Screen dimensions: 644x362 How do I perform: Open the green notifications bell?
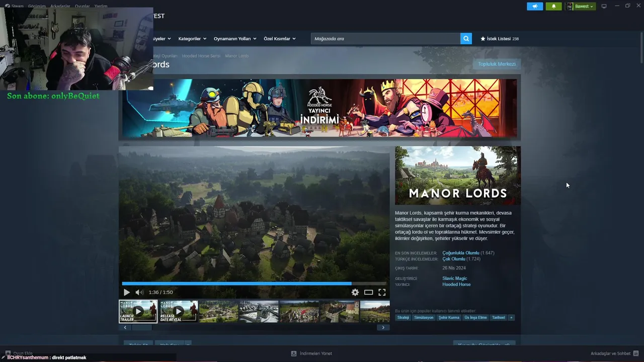553,7
